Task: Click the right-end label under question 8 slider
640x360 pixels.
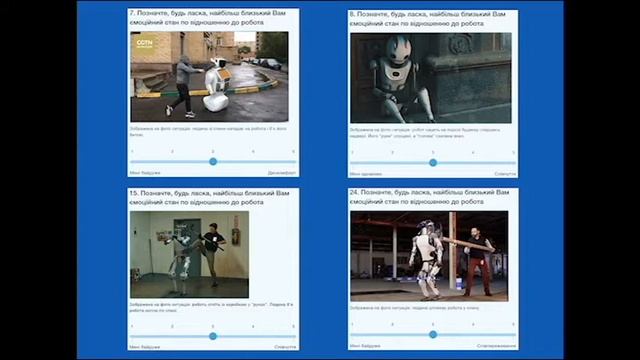Action: 505,174
